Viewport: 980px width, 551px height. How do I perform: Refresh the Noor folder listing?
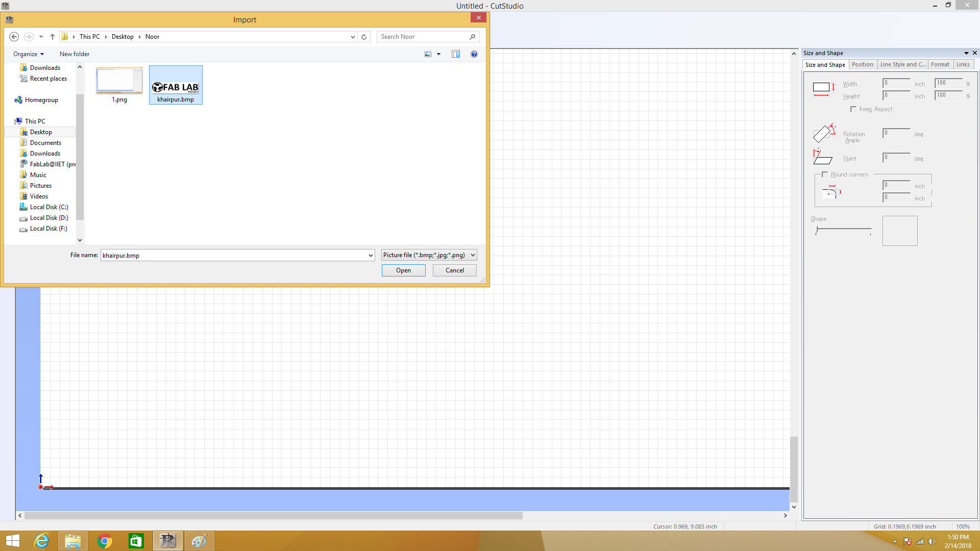pyautogui.click(x=364, y=37)
